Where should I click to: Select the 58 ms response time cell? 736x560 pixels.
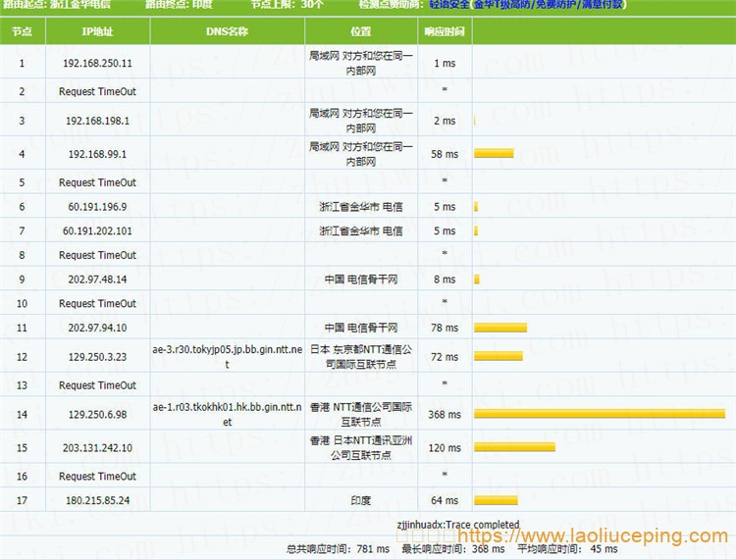[x=445, y=154]
